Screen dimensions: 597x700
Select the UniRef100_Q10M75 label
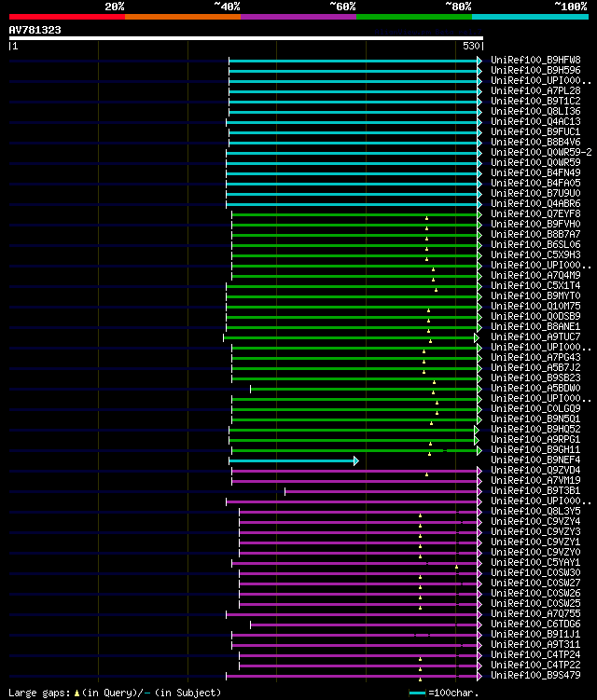click(x=535, y=307)
